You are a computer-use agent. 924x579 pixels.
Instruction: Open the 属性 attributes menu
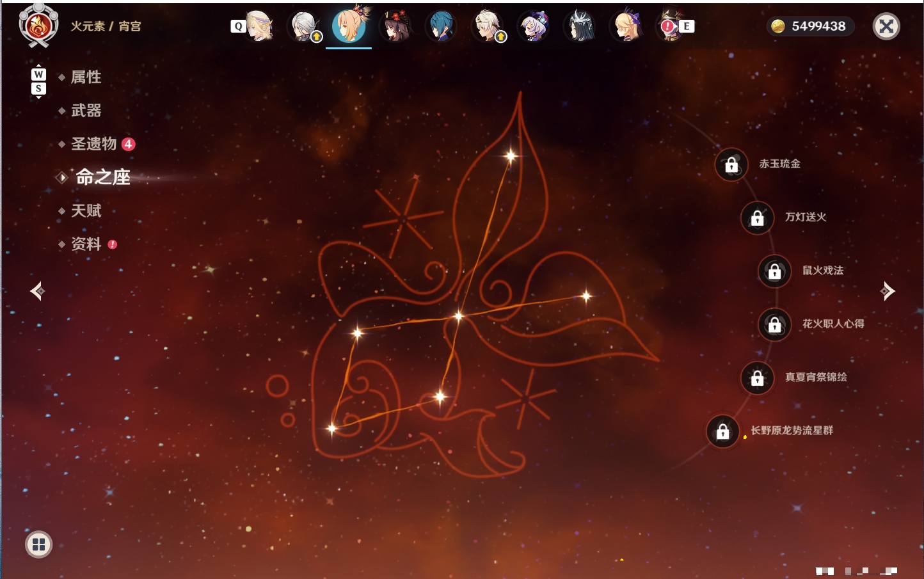point(86,77)
